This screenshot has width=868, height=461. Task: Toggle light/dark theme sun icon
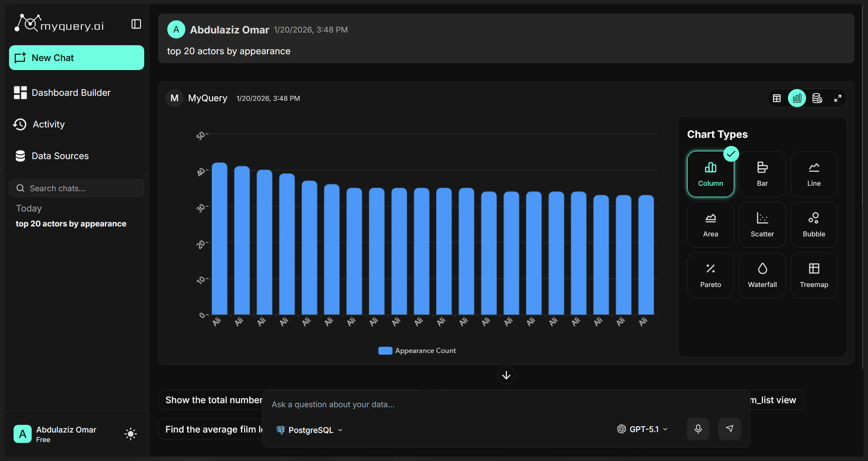[x=131, y=434]
